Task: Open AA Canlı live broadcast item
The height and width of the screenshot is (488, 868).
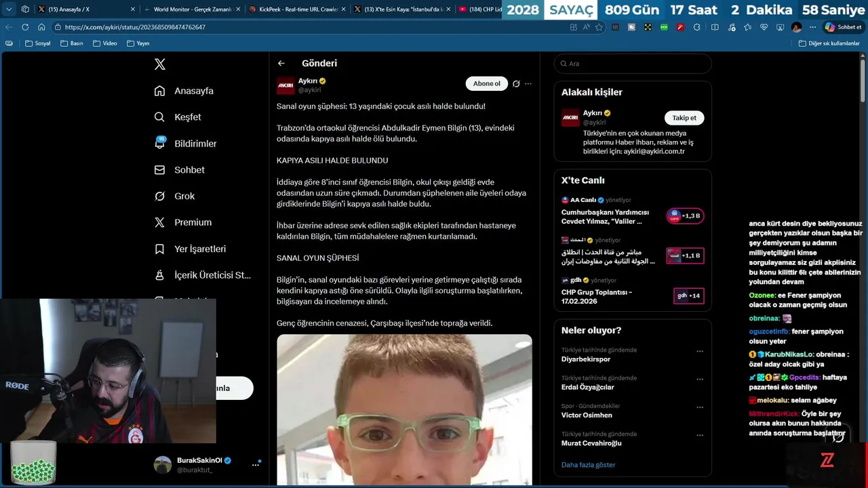Action: click(632, 211)
